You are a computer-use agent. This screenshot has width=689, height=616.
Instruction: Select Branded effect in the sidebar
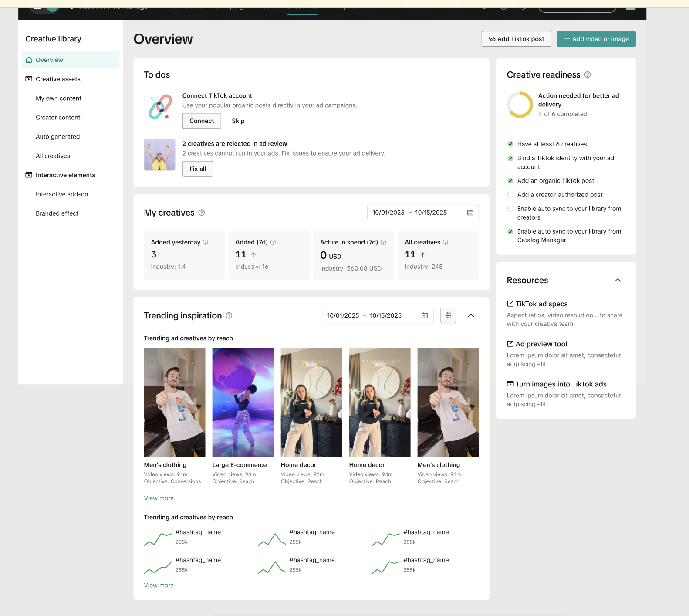(57, 213)
